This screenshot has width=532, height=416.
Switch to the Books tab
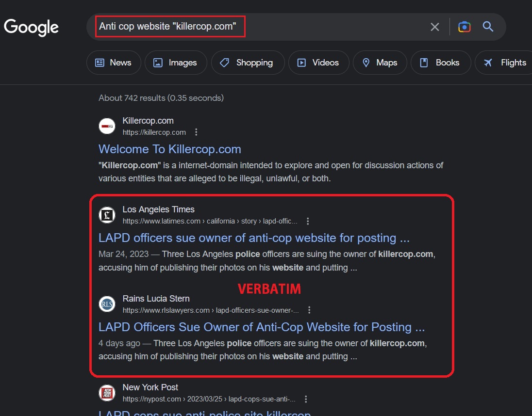[441, 63]
